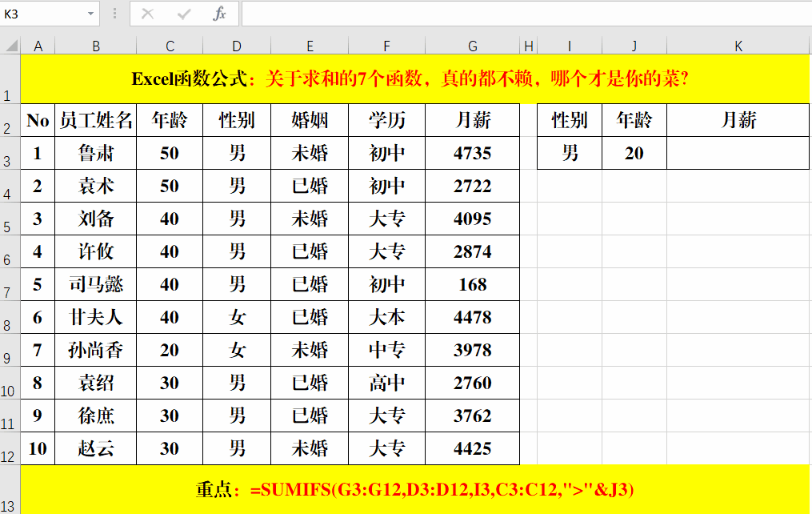Viewport: 812px width, 514px height.
Task: Select column G header
Action: (472, 45)
